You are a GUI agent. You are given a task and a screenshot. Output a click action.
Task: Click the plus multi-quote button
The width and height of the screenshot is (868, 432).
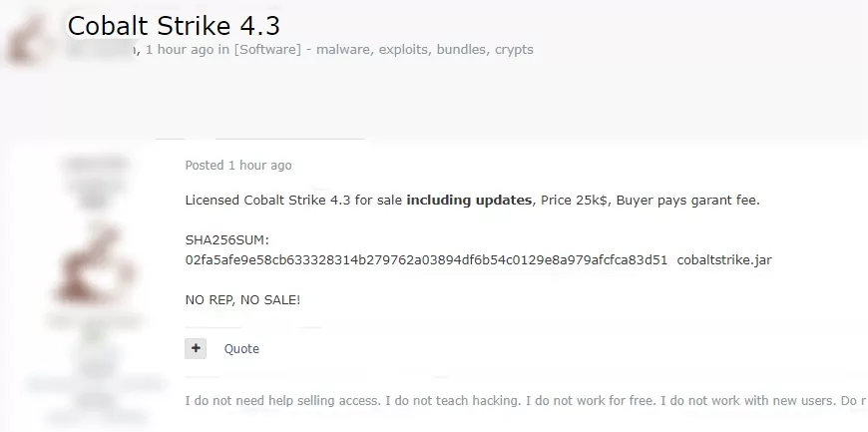196,348
